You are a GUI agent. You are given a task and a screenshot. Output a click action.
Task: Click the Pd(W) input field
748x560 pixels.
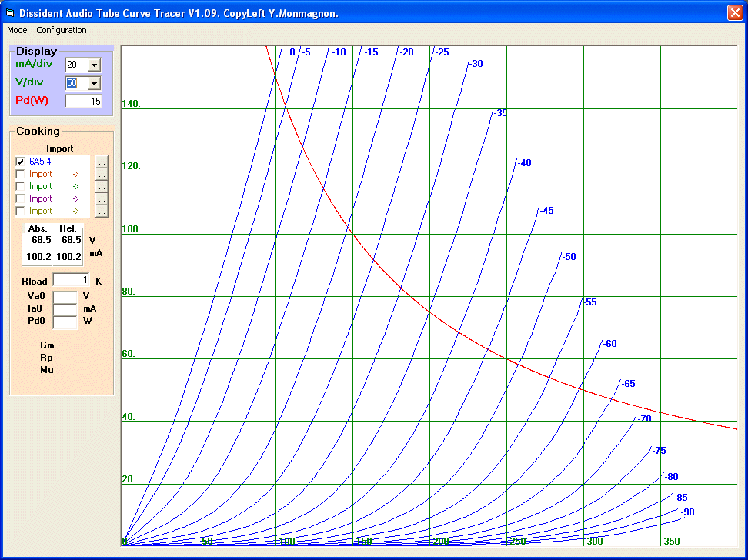[83, 101]
